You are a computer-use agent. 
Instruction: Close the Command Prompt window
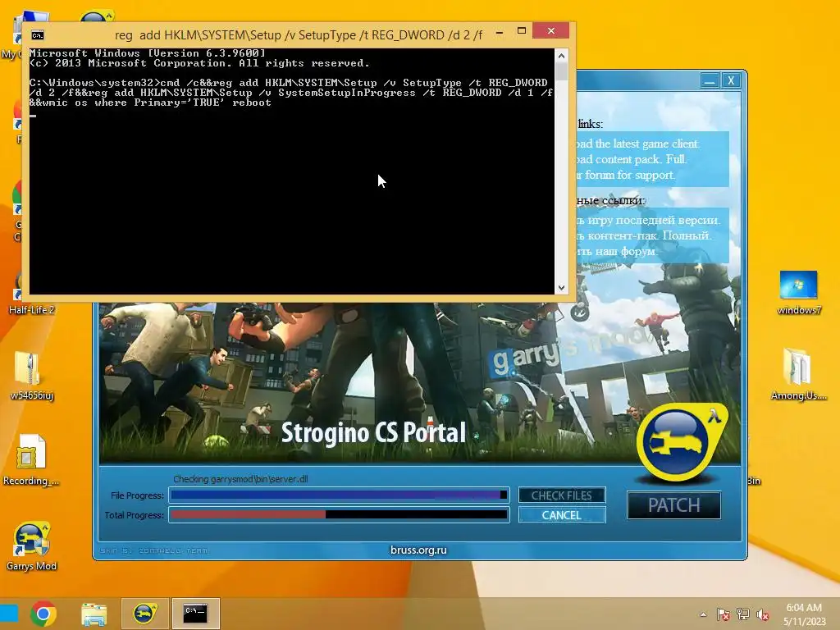click(551, 31)
